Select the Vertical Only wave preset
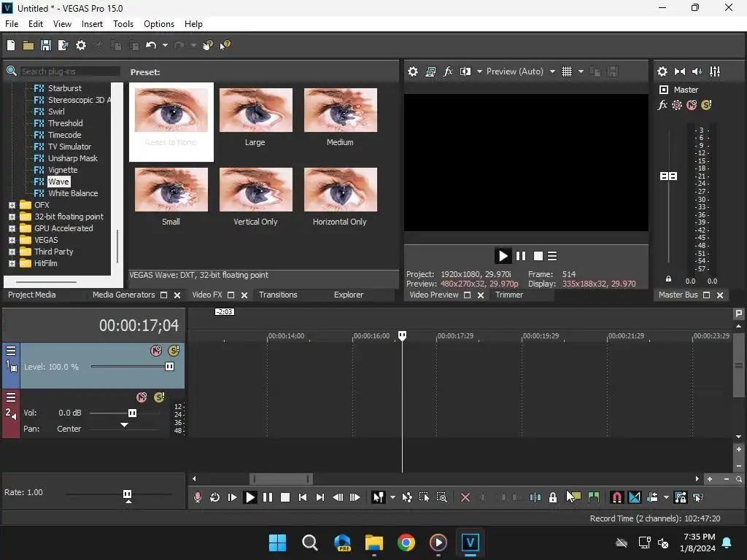 [256, 197]
